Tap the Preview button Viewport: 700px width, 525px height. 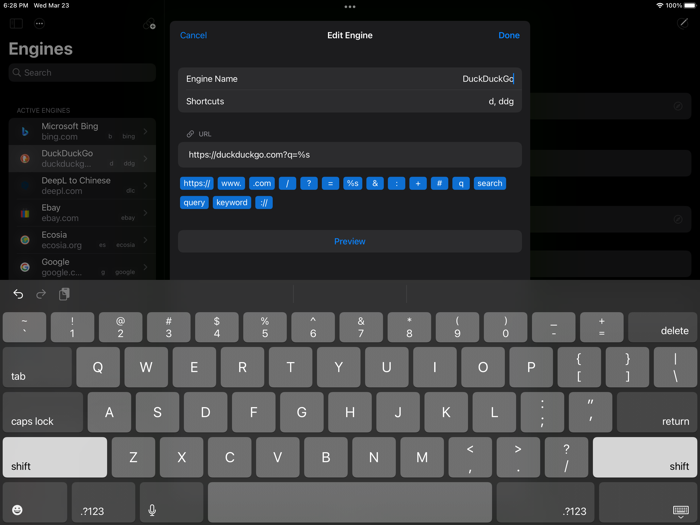point(350,242)
